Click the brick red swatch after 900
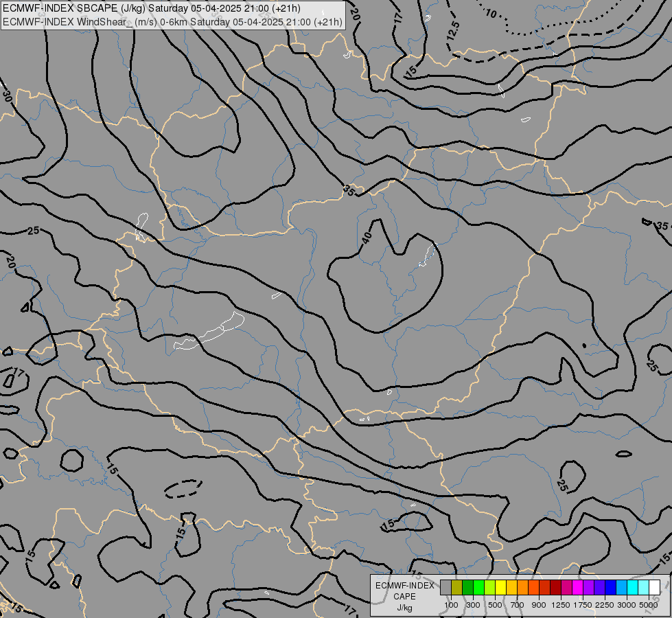The image size is (672, 618). (x=545, y=587)
